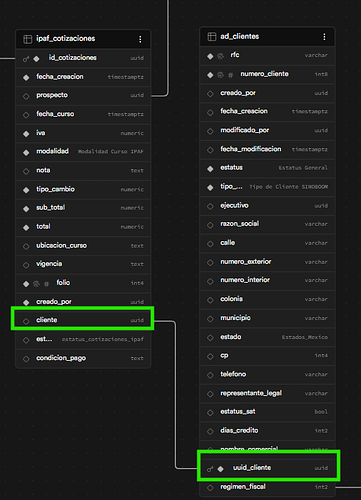Click the fingerprint icon on numero_cliente row
Viewport: 361px width, 500px height.
pos(221,75)
